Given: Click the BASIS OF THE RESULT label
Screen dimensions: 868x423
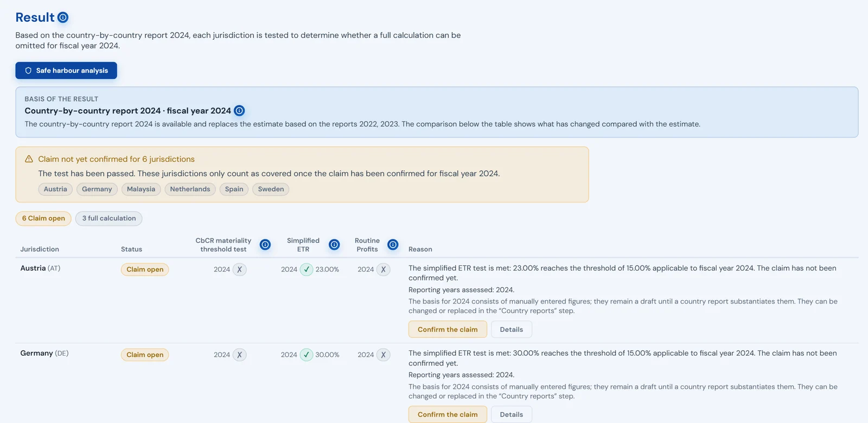Looking at the screenshot, I should pyautogui.click(x=61, y=99).
